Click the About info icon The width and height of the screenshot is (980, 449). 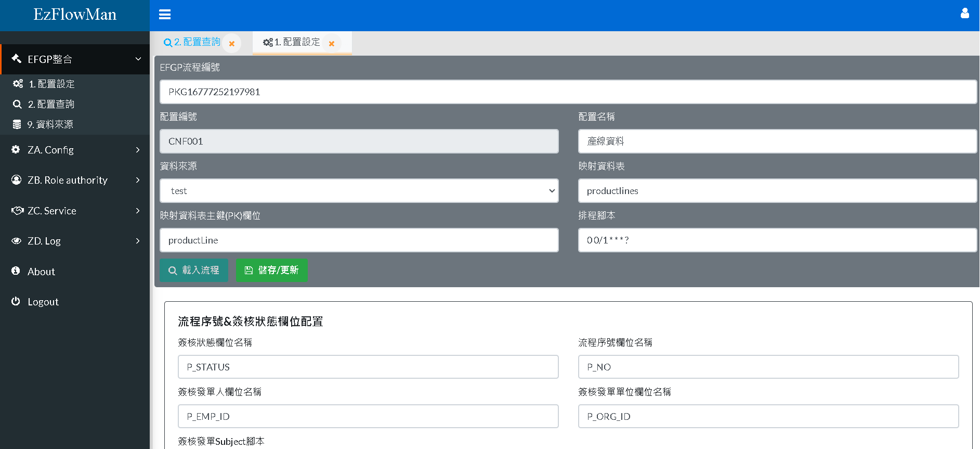coord(16,271)
